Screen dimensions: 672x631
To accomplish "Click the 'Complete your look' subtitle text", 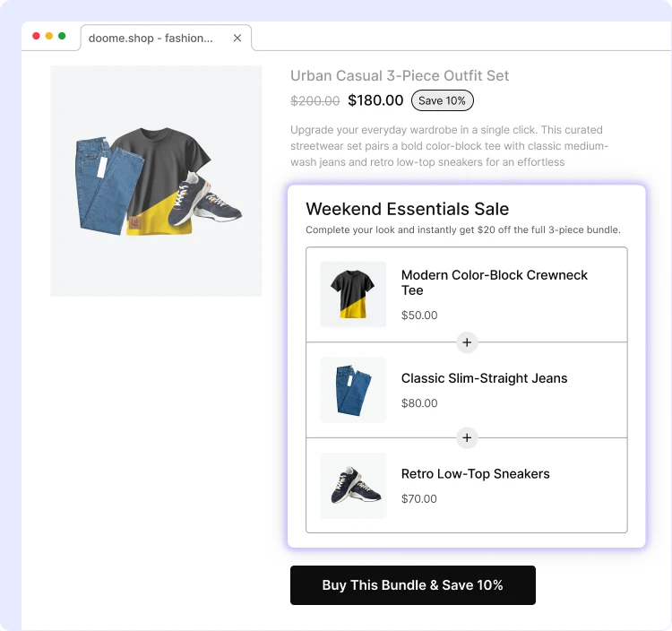I will pyautogui.click(x=463, y=229).
